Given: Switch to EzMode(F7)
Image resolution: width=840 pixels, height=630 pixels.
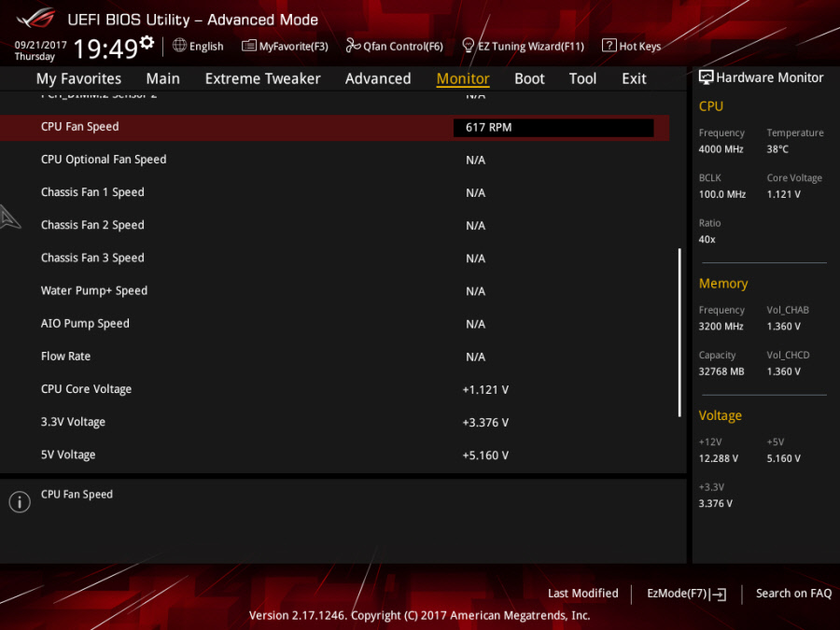Looking at the screenshot, I should pos(687,594).
